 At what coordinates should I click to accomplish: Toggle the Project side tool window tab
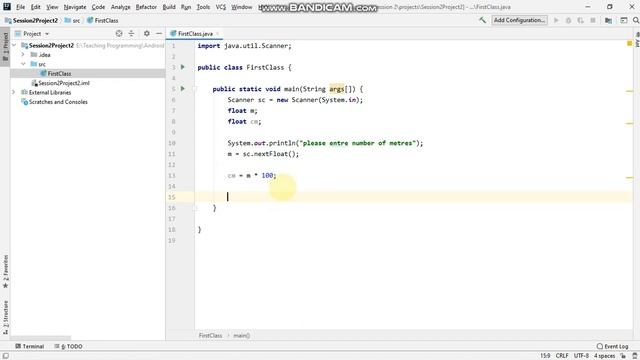coord(5,47)
